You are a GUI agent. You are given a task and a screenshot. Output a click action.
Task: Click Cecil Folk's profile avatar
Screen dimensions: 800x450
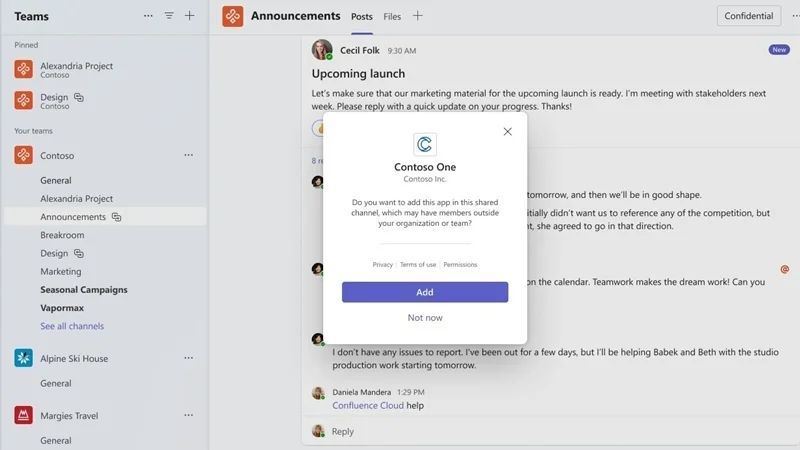(322, 50)
